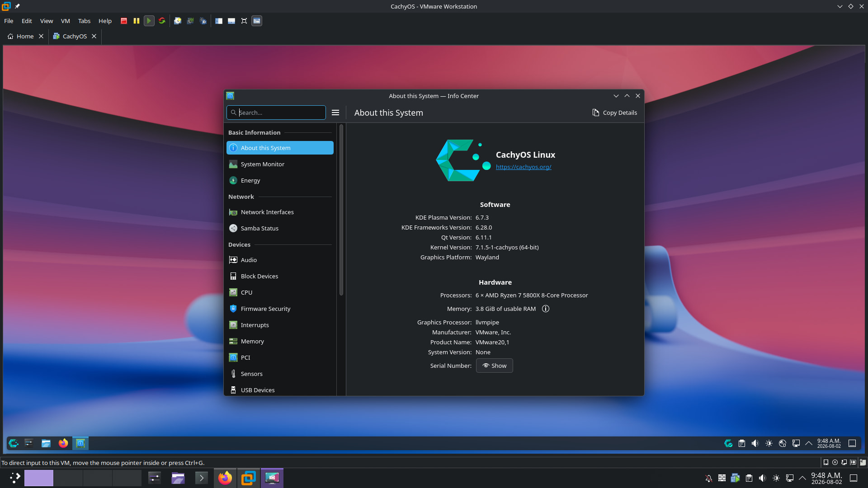Launch Firefox from the VM taskbar
Image resolution: width=868 pixels, height=488 pixels.
63,443
